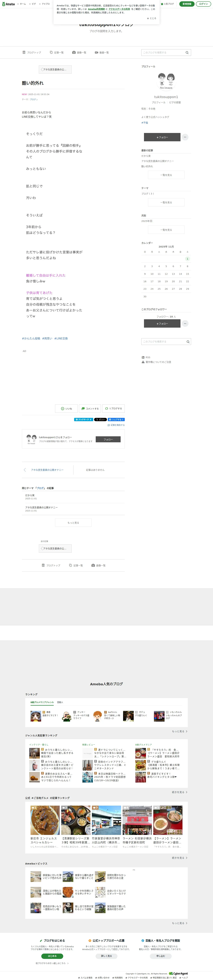Click 詳しく見る under 公式トップブロガー

[106, 956]
